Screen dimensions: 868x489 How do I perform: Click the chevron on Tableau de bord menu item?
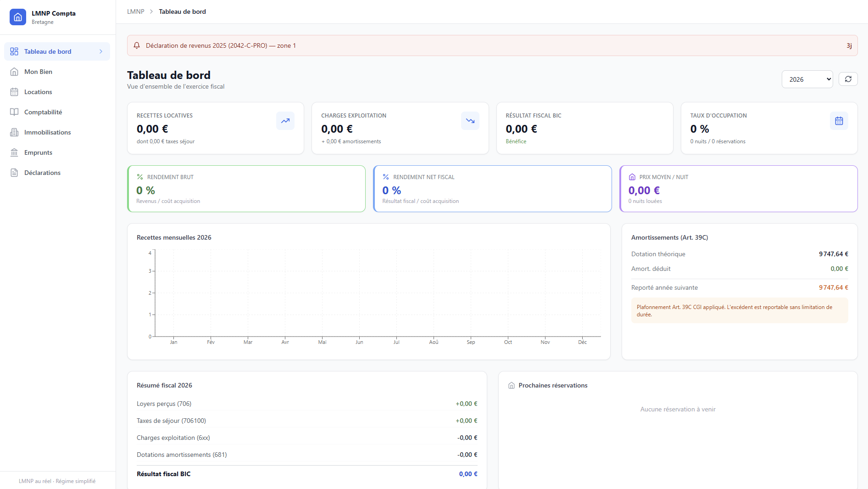(x=101, y=51)
